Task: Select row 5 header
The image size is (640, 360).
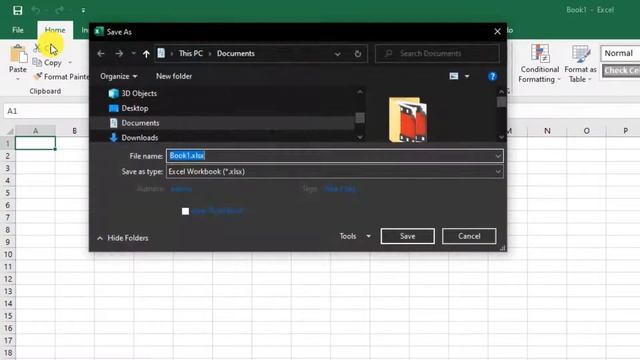Action: (7, 193)
